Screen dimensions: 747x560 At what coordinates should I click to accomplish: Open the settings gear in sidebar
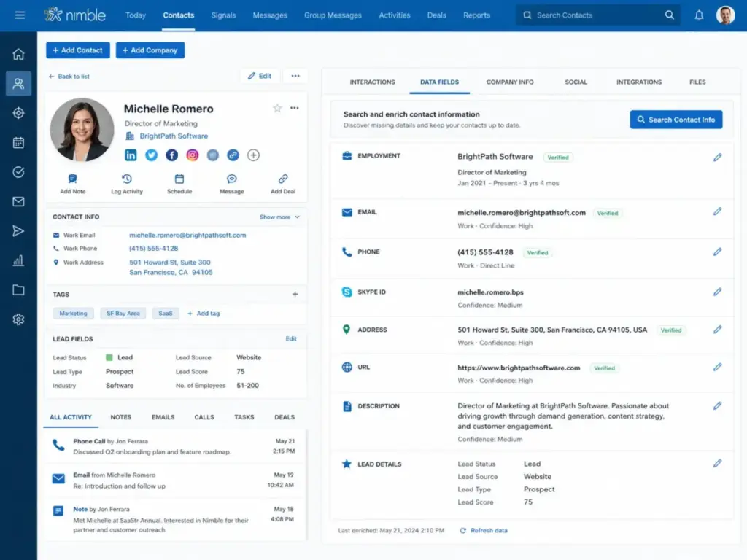point(18,319)
